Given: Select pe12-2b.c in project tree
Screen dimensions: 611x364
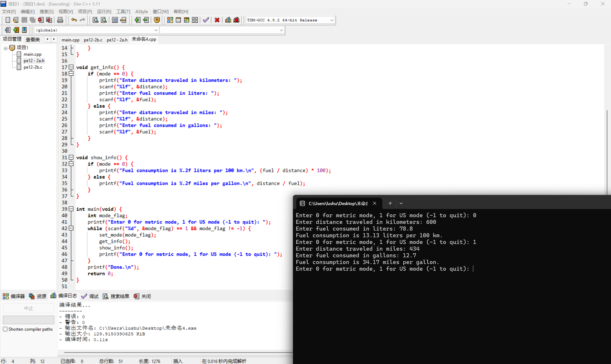Looking at the screenshot, I should click(33, 67).
